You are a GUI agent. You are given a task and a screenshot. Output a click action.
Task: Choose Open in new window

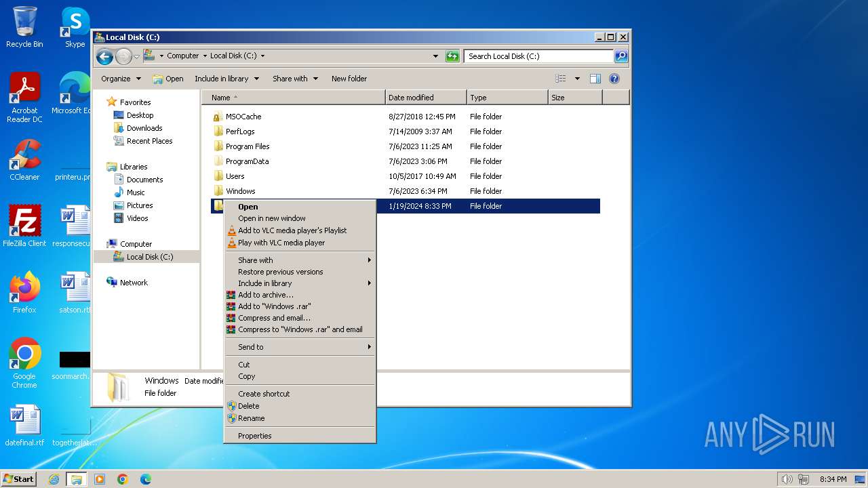click(300, 218)
